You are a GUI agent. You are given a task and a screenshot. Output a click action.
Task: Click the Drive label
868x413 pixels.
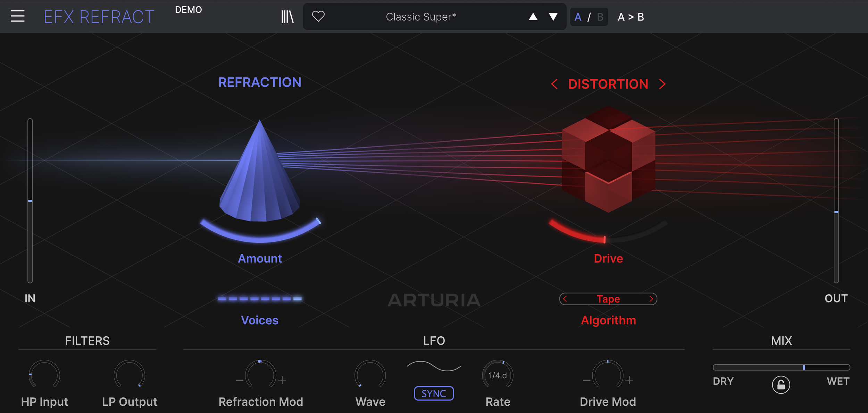(x=608, y=258)
